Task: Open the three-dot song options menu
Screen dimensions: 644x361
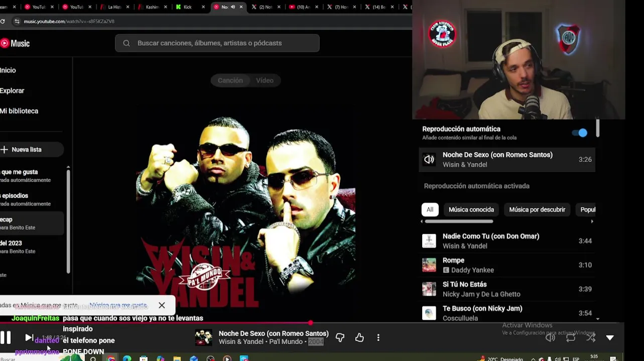Action: 378,337
